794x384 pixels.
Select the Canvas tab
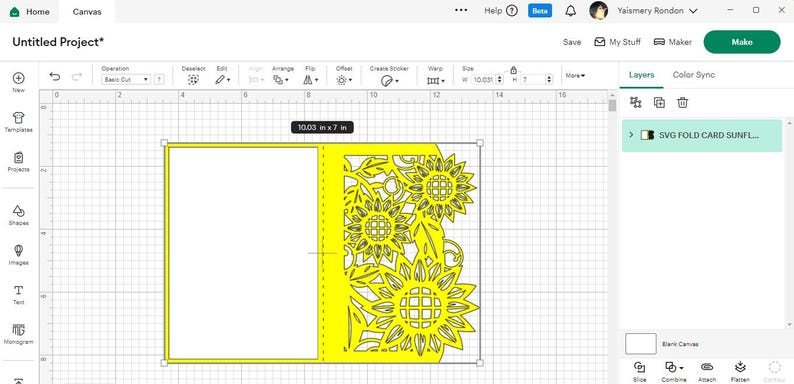point(87,11)
